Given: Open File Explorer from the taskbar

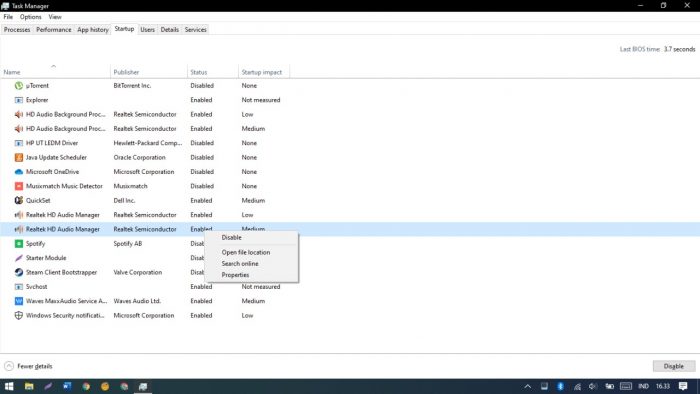Looking at the screenshot, I should point(29,386).
